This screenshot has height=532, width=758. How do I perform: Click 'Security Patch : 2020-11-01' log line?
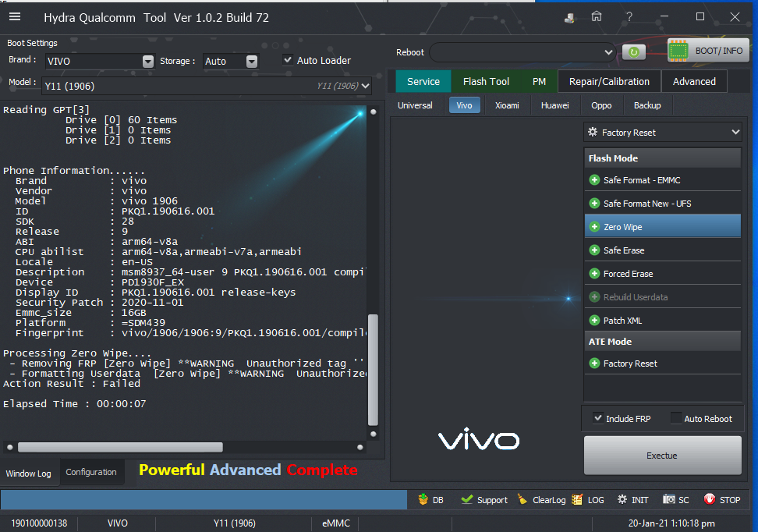click(99, 303)
